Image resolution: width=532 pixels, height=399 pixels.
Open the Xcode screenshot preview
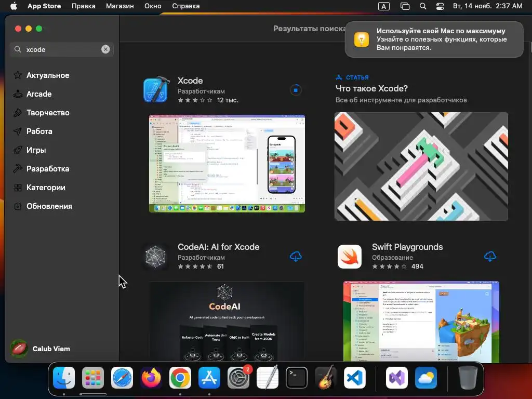click(x=227, y=164)
